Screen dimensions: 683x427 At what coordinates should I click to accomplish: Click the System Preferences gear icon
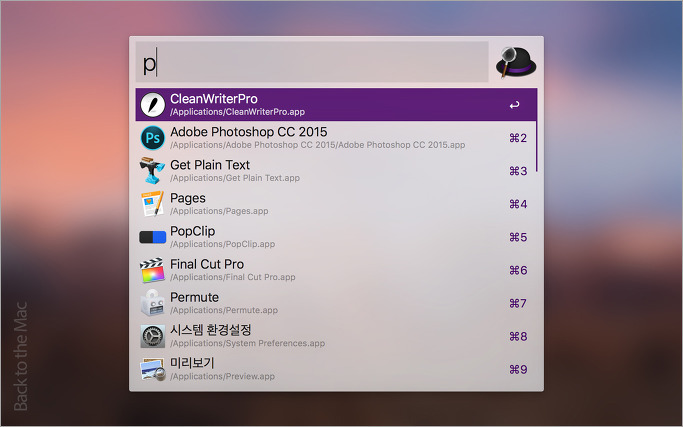tap(152, 336)
